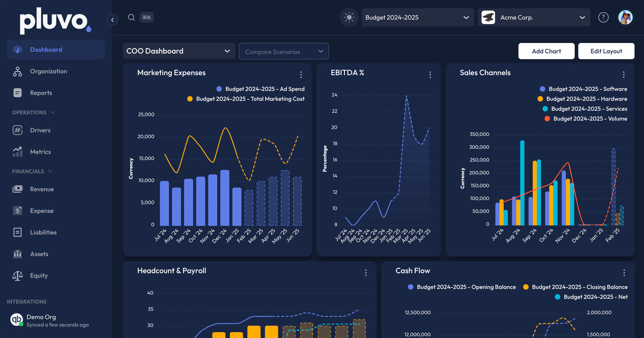Toggle light/dark theme sun button

(349, 17)
